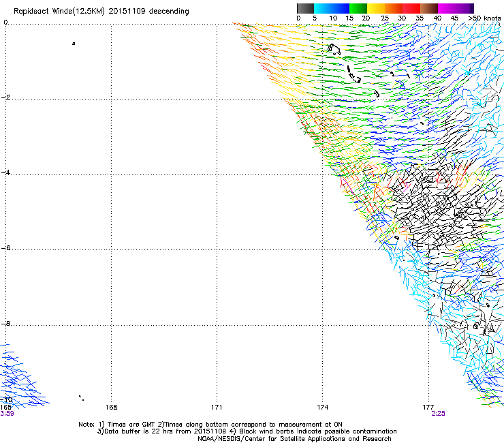
Task: Click the "25" label under the color bar
Action: pyautogui.click(x=385, y=18)
